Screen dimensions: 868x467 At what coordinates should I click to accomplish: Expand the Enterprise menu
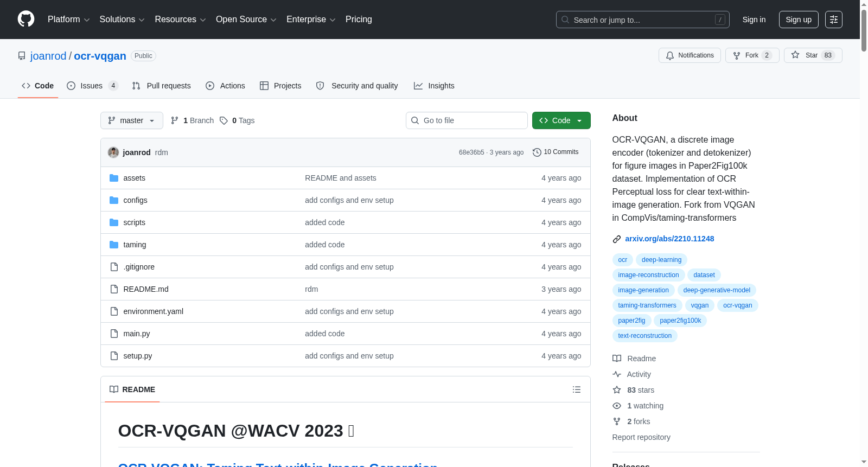311,20
